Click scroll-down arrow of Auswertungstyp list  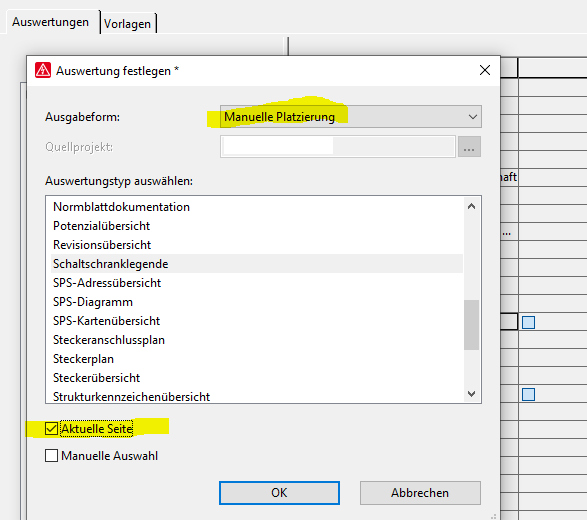click(471, 393)
